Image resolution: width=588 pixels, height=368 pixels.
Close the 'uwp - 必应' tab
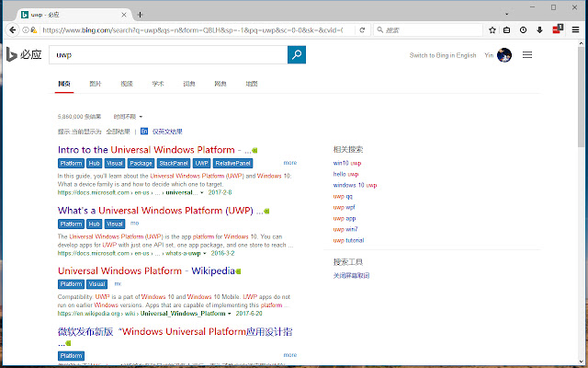coord(124,15)
